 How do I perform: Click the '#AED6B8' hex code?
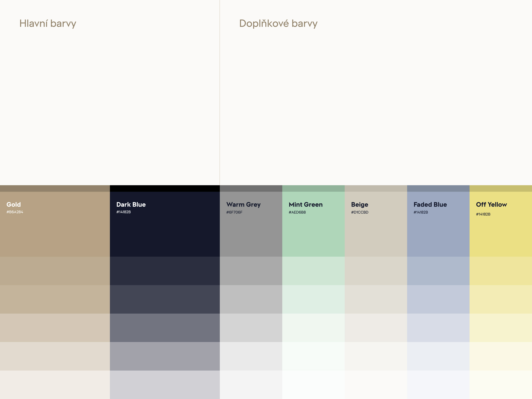(297, 212)
